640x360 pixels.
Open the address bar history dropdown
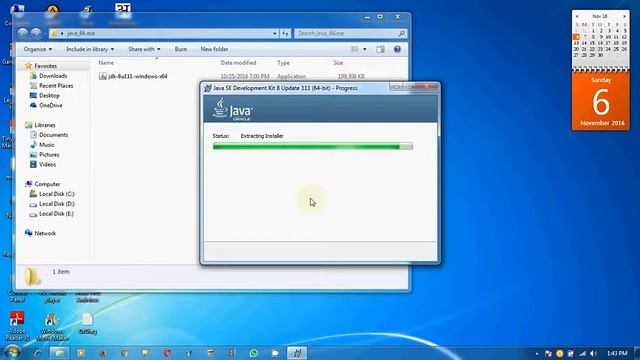275,33
